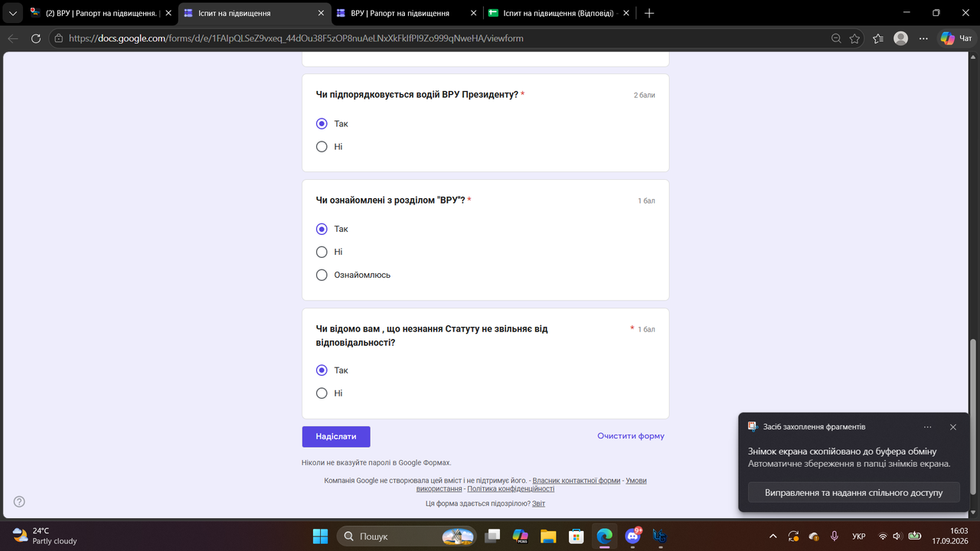The height and width of the screenshot is (551, 980).
Task: Select "Ні" for the Статуту question
Action: [x=322, y=393]
